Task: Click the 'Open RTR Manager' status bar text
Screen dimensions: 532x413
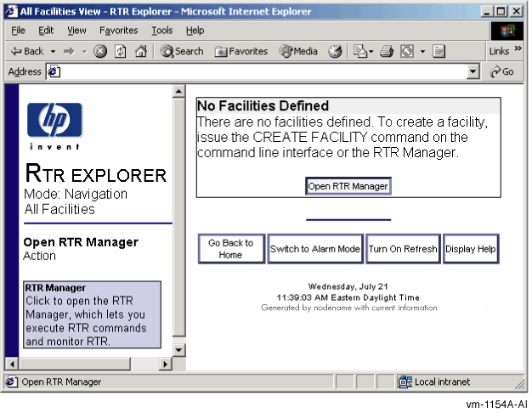Action: point(61,382)
